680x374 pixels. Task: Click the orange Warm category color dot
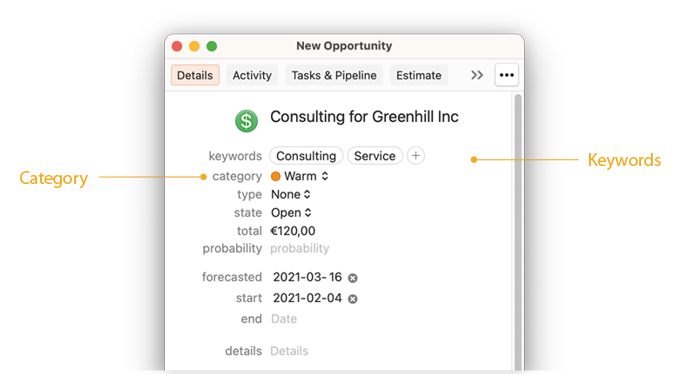coord(275,176)
